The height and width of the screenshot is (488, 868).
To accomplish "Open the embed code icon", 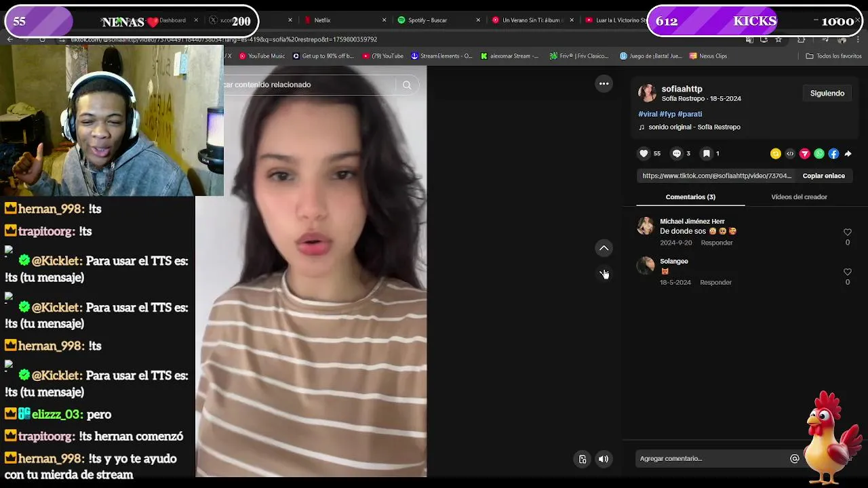I will coord(790,154).
